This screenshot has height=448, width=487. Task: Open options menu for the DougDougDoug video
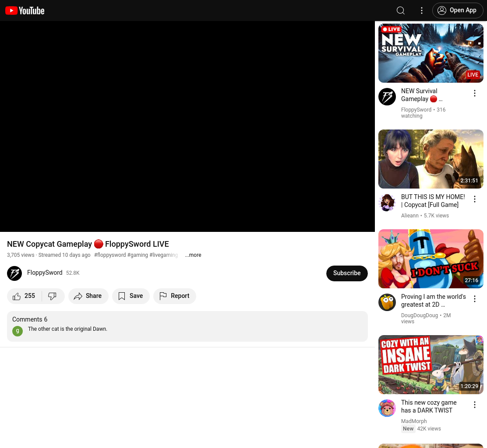475,299
